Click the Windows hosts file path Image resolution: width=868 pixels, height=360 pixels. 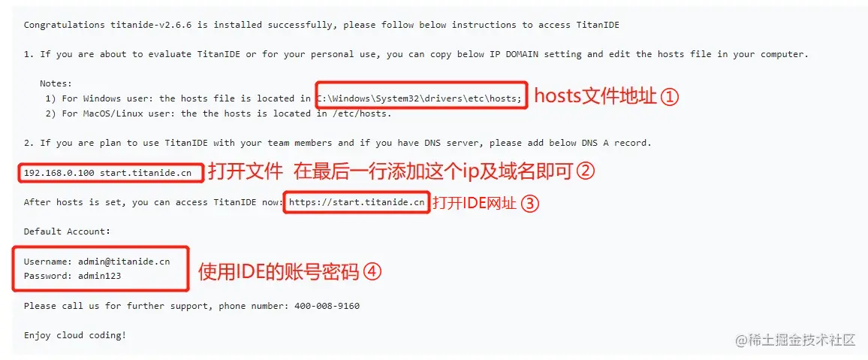click(x=419, y=98)
